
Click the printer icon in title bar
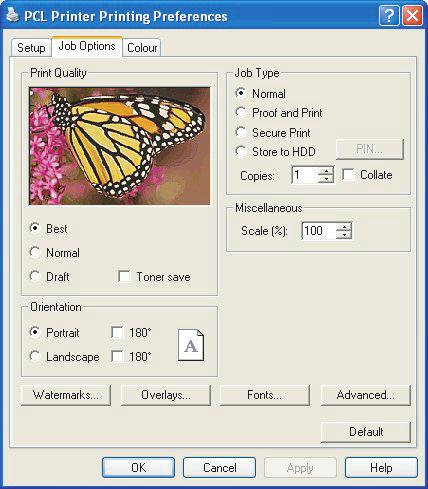[12, 15]
